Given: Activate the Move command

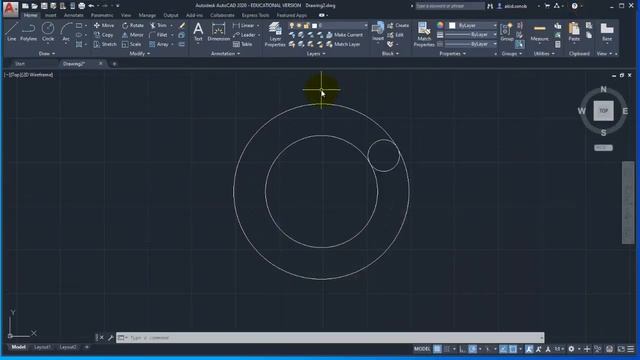Looking at the screenshot, I should point(104,25).
